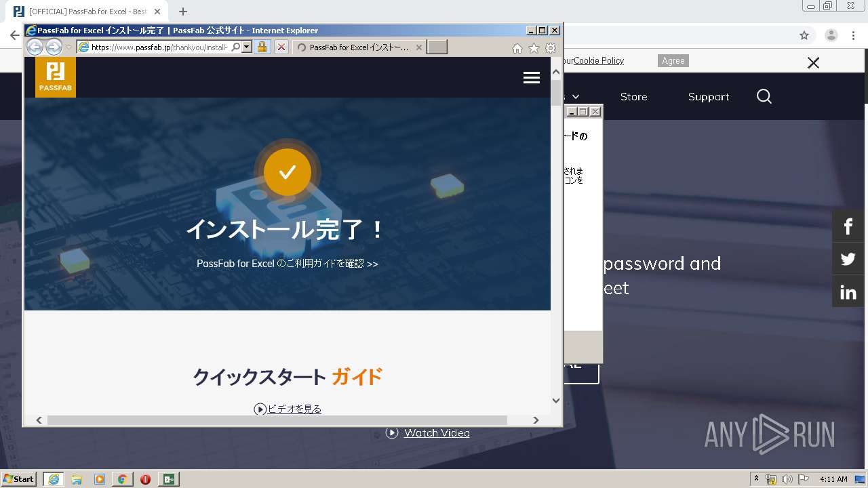Image resolution: width=868 pixels, height=488 pixels.
Task: Open Chrome three-dot menu
Action: pos(854,35)
